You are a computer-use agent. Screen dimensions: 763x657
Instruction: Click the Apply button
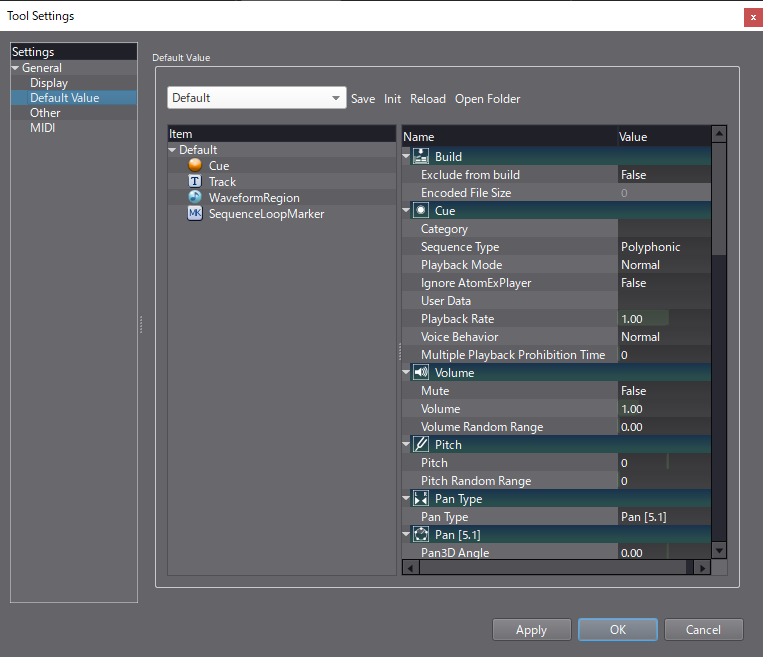(x=531, y=630)
